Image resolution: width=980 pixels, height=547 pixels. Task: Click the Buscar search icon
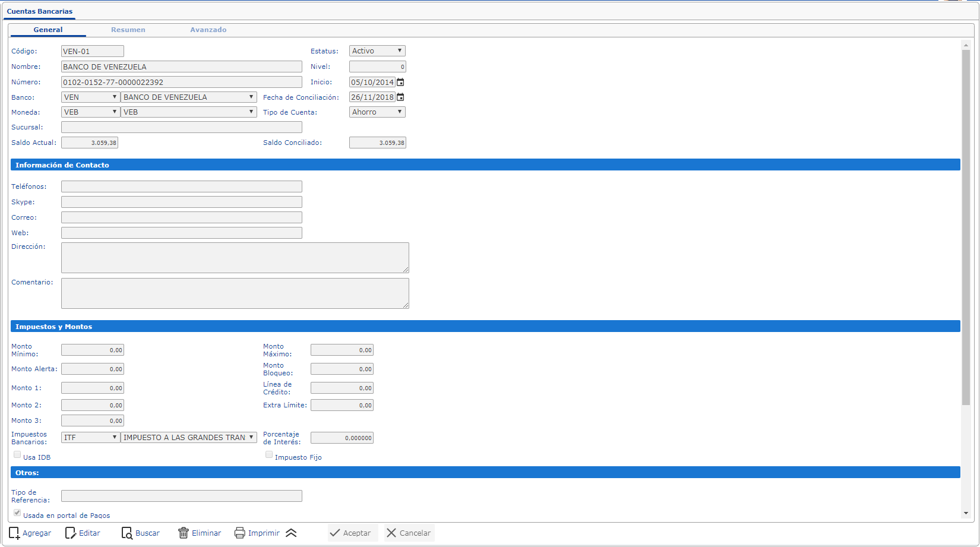click(127, 533)
